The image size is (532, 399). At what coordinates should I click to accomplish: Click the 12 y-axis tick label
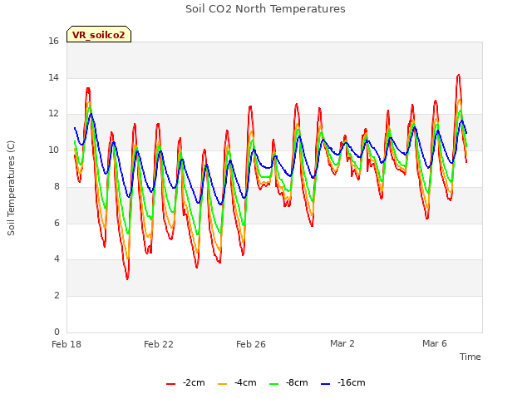click(x=53, y=114)
